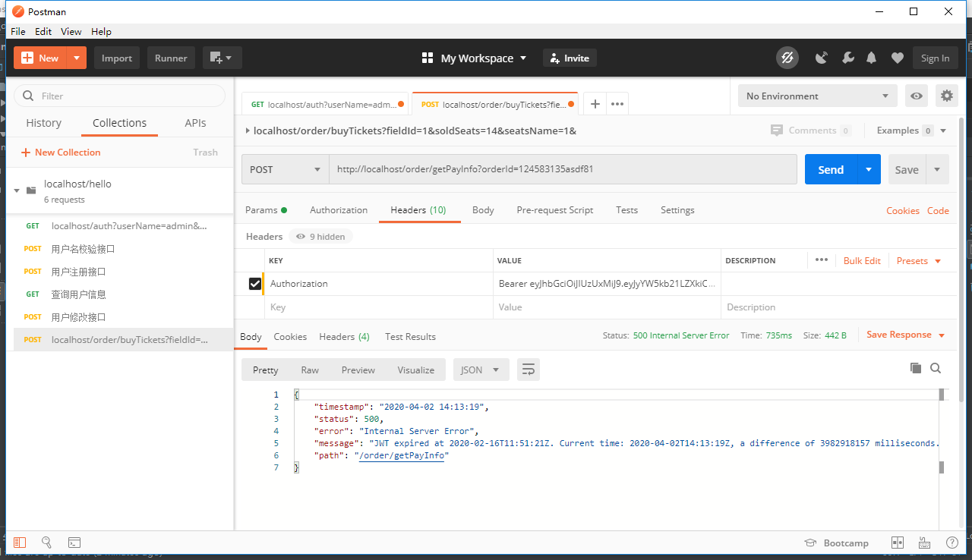This screenshot has height=560, width=972.
Task: Open the Send button dropdown arrow
Action: [869, 169]
